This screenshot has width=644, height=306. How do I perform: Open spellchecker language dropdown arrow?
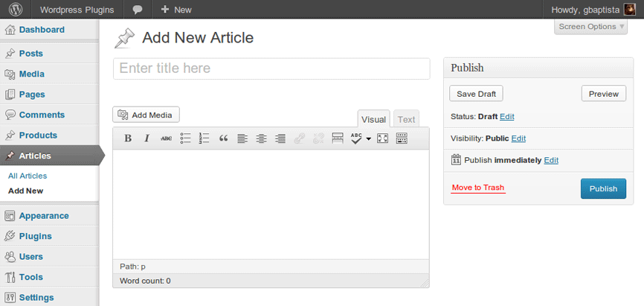(x=368, y=139)
